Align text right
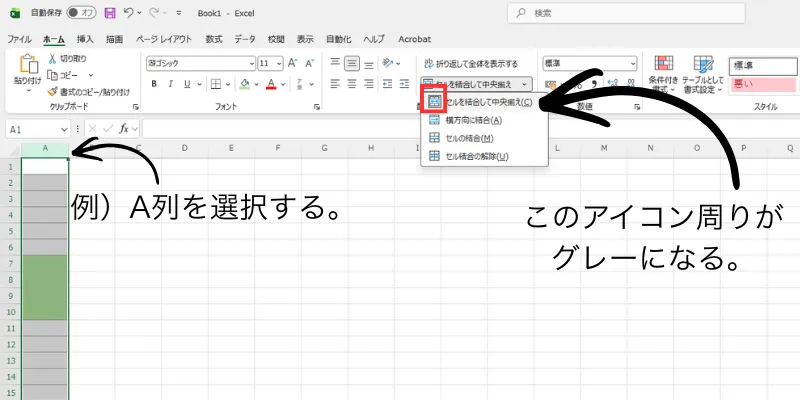Screen dimensions: 800x400 [x=369, y=83]
